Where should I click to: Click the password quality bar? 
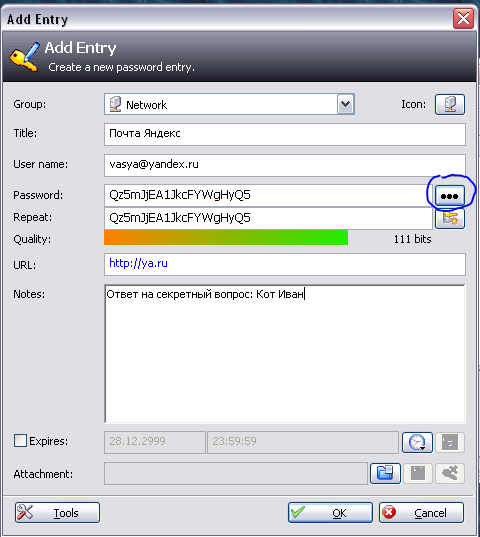point(226,237)
